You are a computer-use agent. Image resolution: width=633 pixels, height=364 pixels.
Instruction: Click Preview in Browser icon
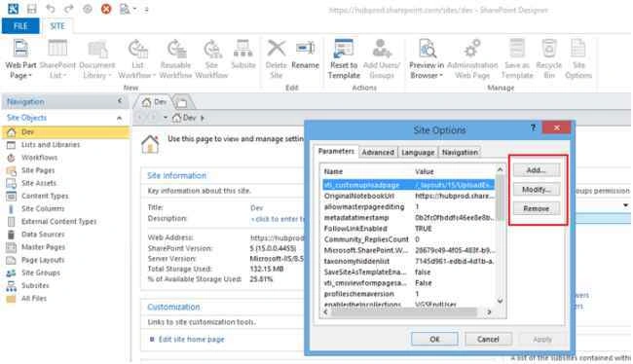(427, 49)
